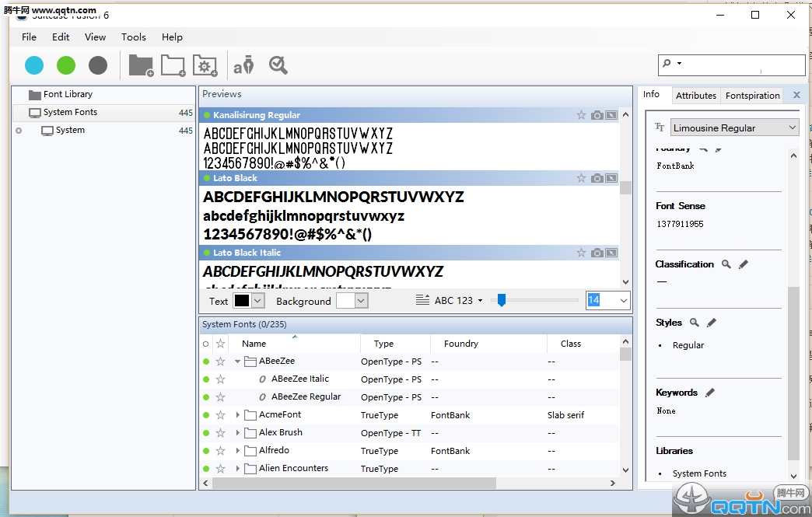Mark Kanalisirung Regular preview as favorite

coord(581,115)
